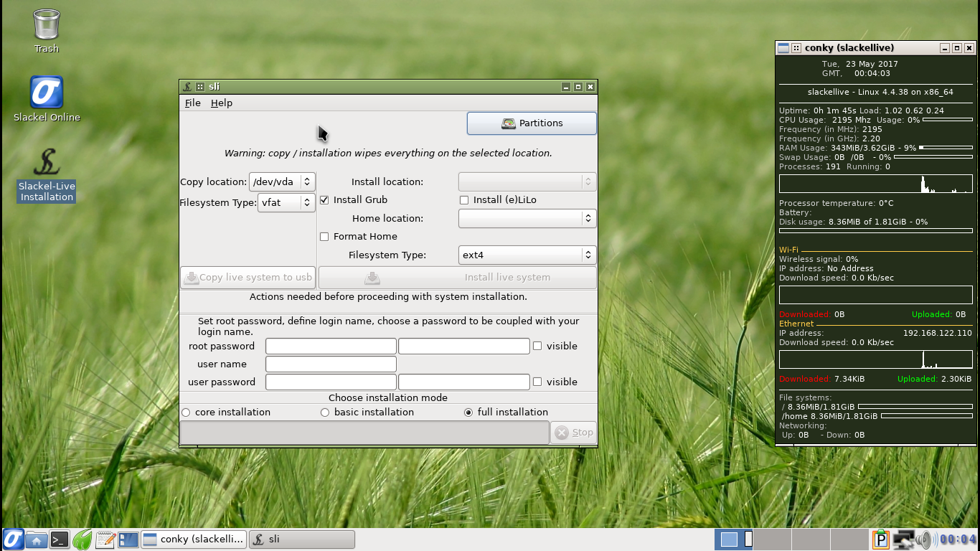The width and height of the screenshot is (980, 551).
Task: Toggle user password visible checkbox
Action: tap(537, 382)
